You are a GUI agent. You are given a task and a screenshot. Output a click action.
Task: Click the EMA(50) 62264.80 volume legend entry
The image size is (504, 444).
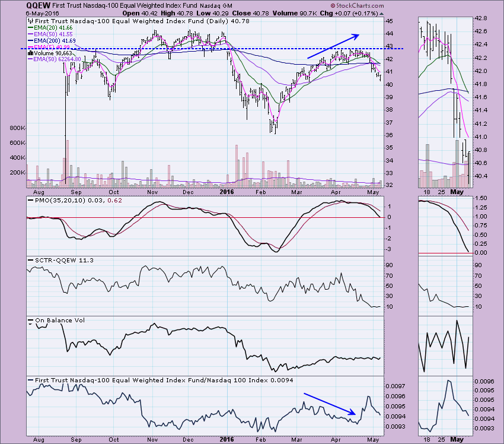tap(57, 59)
